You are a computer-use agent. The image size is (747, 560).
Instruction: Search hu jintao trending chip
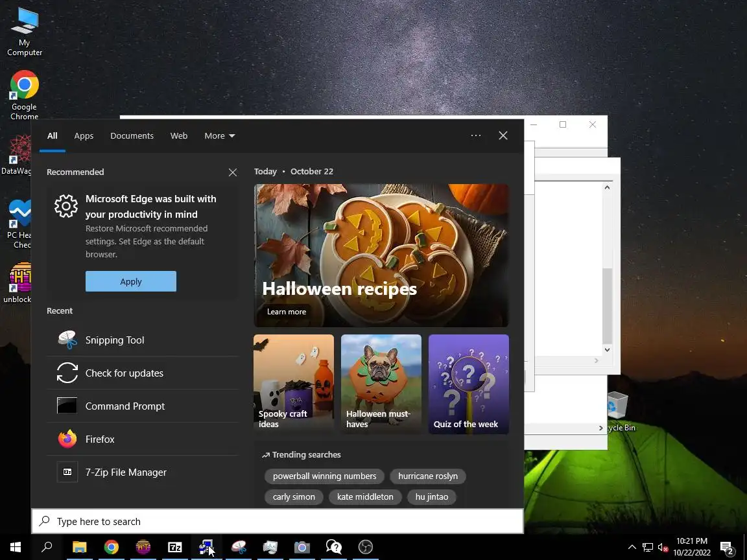[x=432, y=497]
